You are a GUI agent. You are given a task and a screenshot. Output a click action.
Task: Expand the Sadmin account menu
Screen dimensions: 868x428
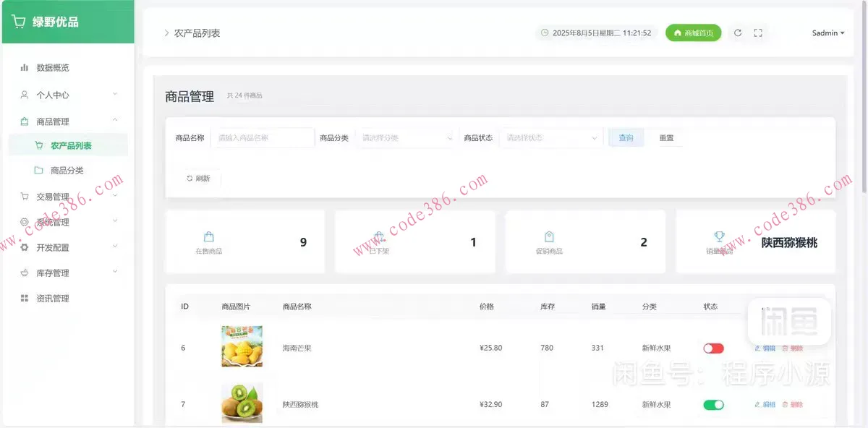tap(827, 33)
